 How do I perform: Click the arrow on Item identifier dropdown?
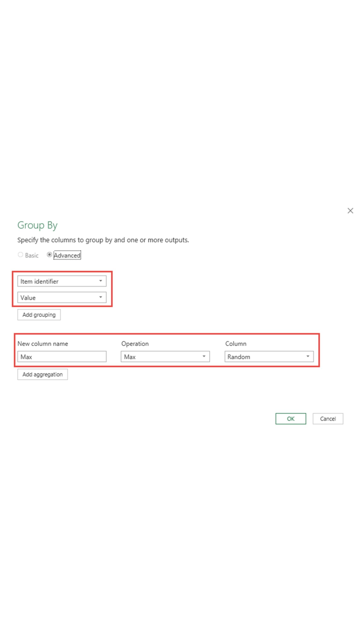100,281
